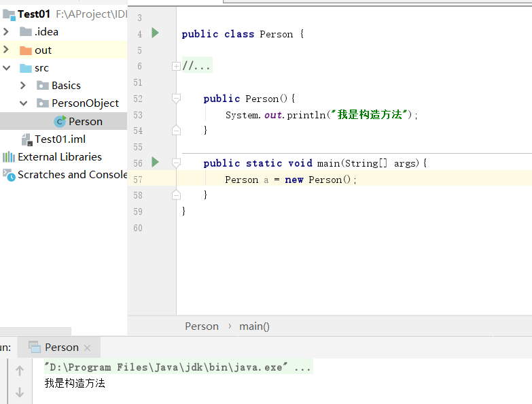The height and width of the screenshot is (404, 532).
Task: Click fold end marker at line 58
Action: [176, 195]
